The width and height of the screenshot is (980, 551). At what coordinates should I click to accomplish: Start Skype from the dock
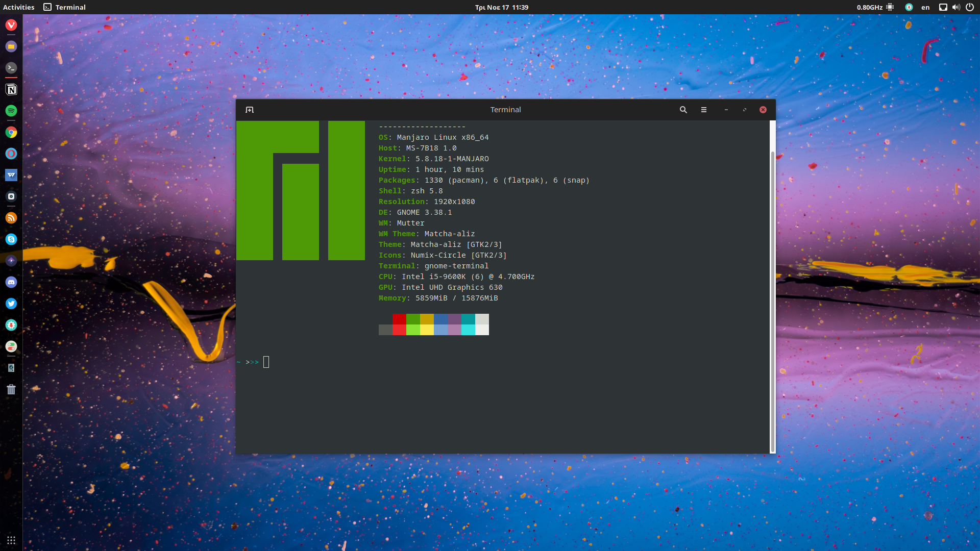tap(11, 239)
